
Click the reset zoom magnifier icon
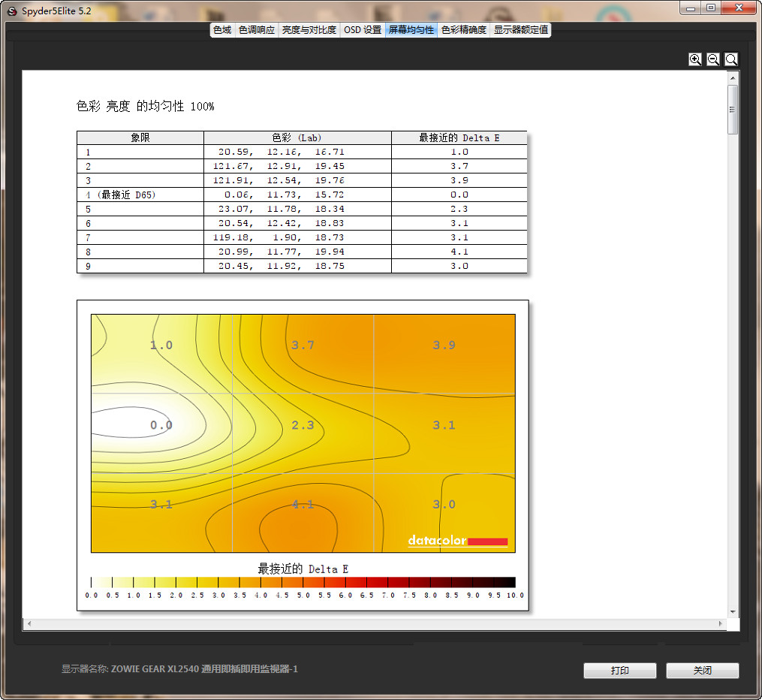coord(731,59)
